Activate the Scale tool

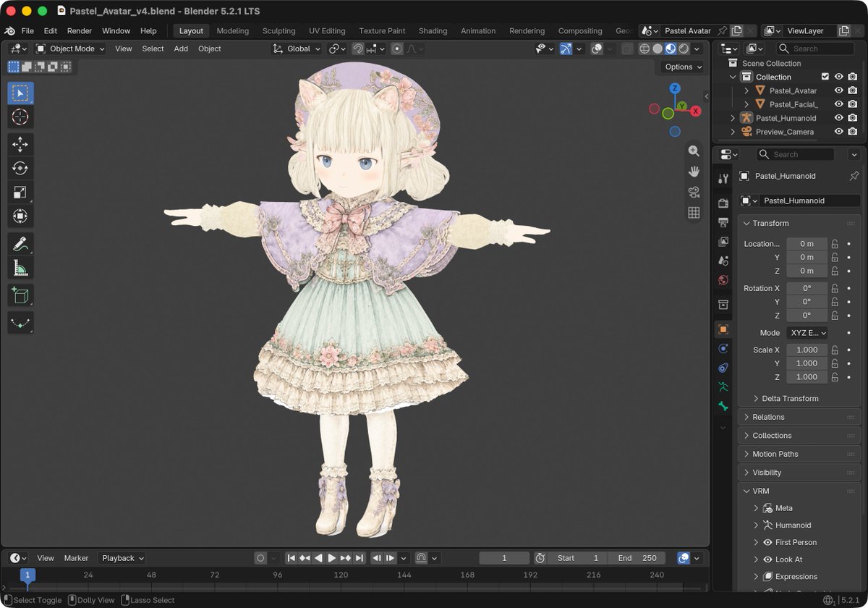[20, 193]
